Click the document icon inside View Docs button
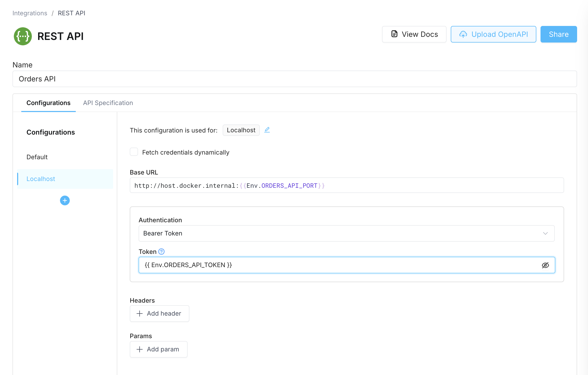Image resolution: width=588 pixels, height=375 pixels. point(394,34)
